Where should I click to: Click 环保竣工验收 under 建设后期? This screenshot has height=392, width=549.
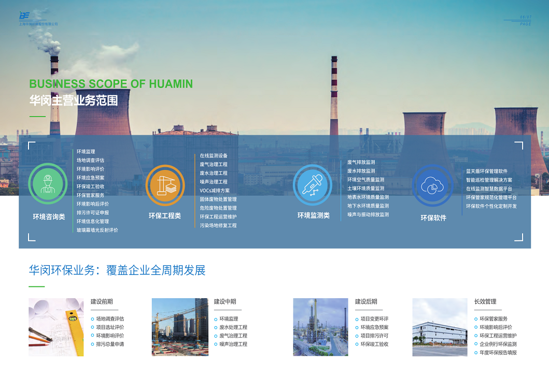point(374,344)
